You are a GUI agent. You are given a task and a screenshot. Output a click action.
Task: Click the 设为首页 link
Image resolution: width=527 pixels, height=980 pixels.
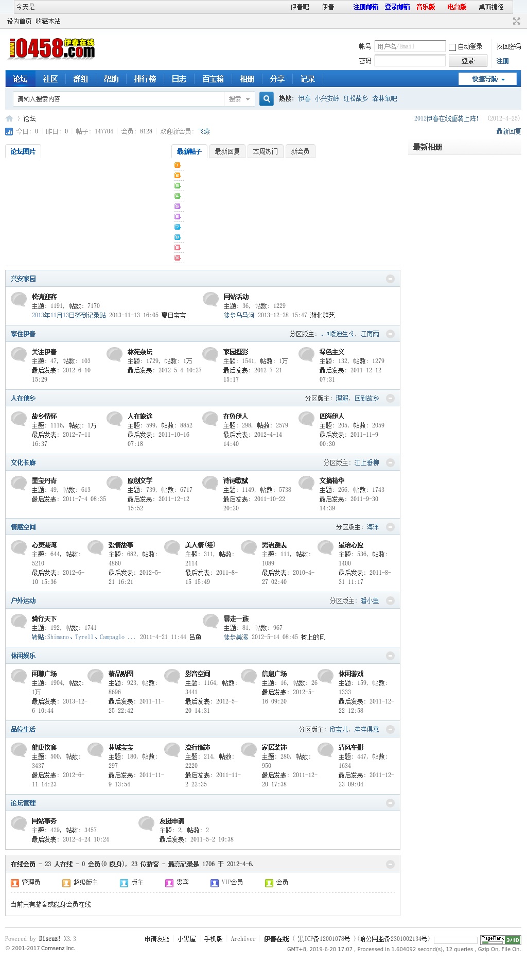tap(19, 21)
